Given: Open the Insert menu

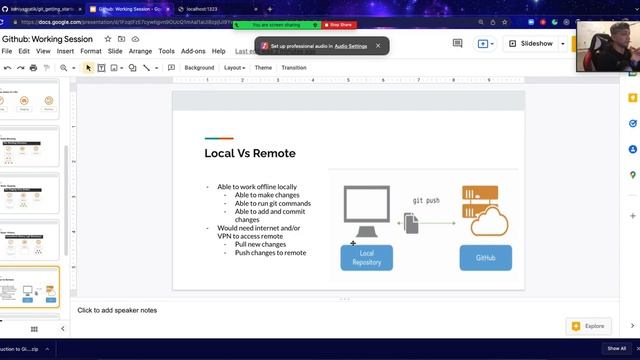Looking at the screenshot, I should pos(65,51).
